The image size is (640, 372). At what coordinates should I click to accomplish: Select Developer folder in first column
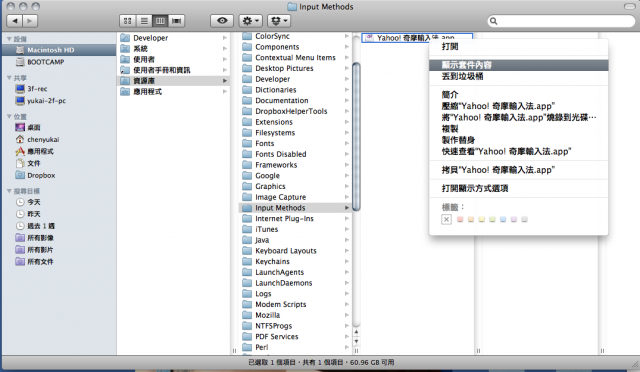click(x=174, y=38)
